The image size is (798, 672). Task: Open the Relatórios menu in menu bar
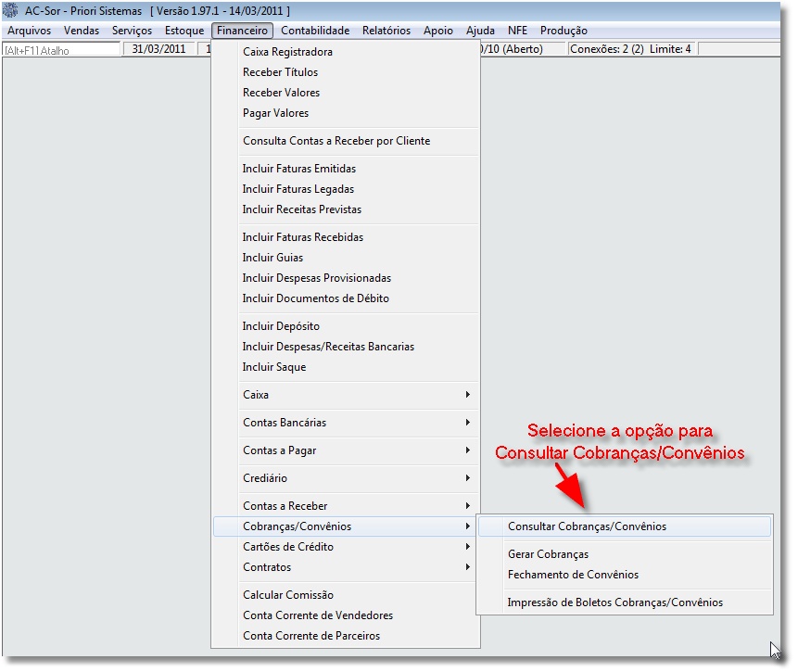click(x=386, y=31)
